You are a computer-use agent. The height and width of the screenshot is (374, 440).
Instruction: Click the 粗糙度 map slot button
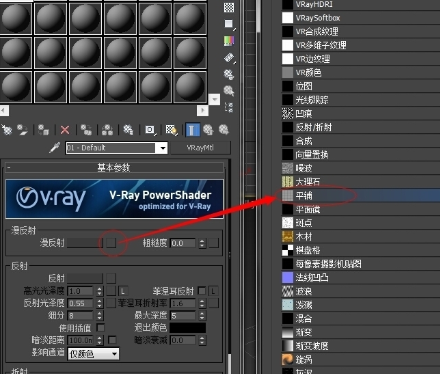[214, 243]
